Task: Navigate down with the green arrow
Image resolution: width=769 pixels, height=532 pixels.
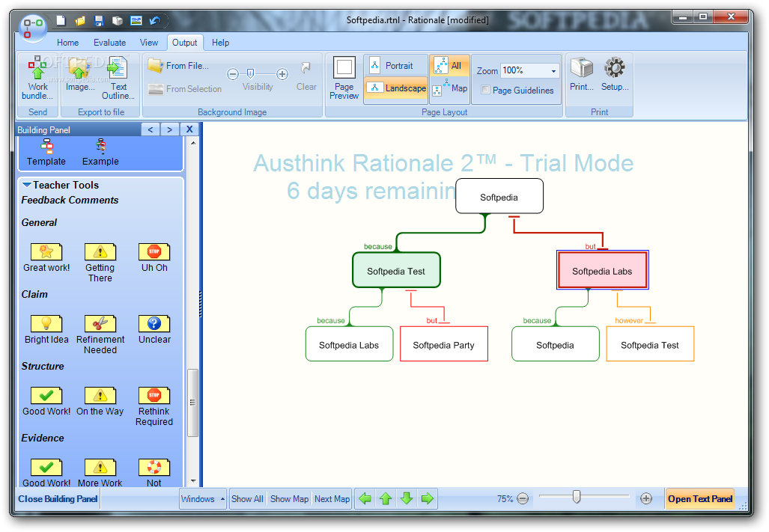Action: (407, 498)
